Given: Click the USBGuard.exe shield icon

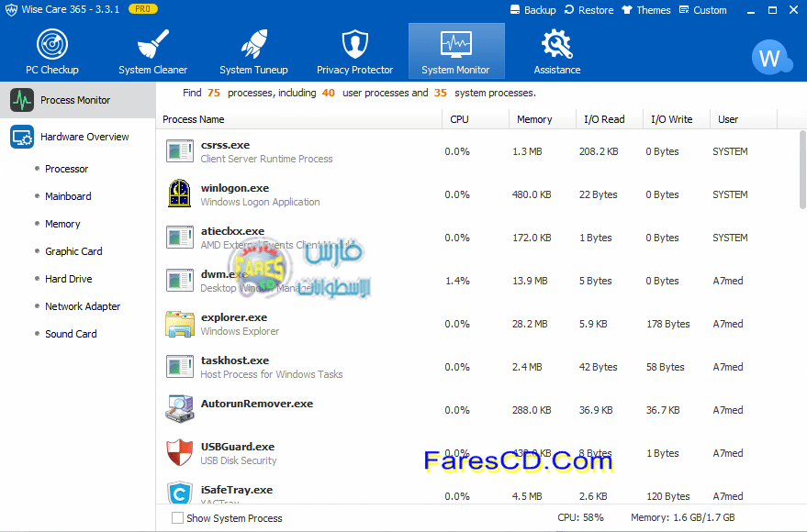Looking at the screenshot, I should (180, 452).
